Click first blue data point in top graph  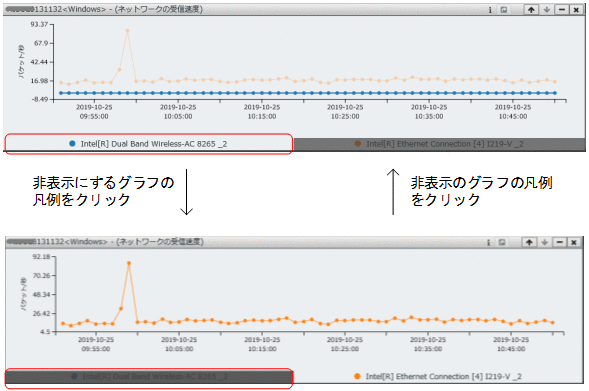coord(61,93)
